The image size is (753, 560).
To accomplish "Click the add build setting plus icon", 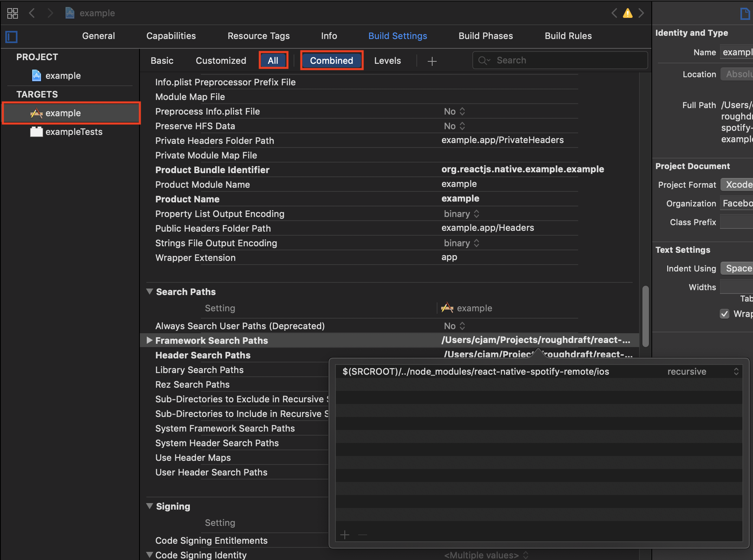I will tap(432, 61).
